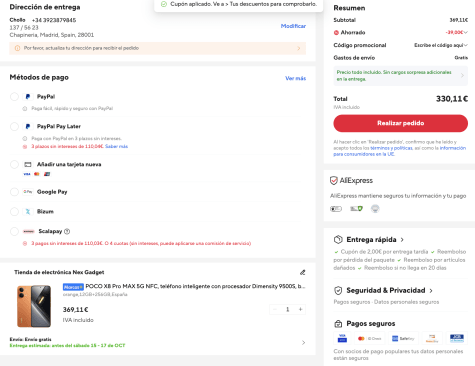Select Añadir una tarjeta nueva option

pos(14,164)
